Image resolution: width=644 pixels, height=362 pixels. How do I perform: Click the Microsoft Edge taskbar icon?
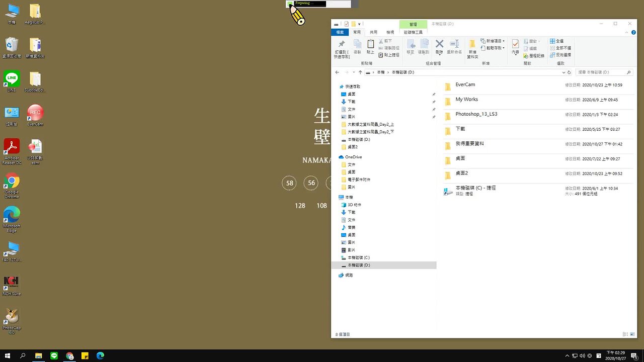pyautogui.click(x=100, y=356)
